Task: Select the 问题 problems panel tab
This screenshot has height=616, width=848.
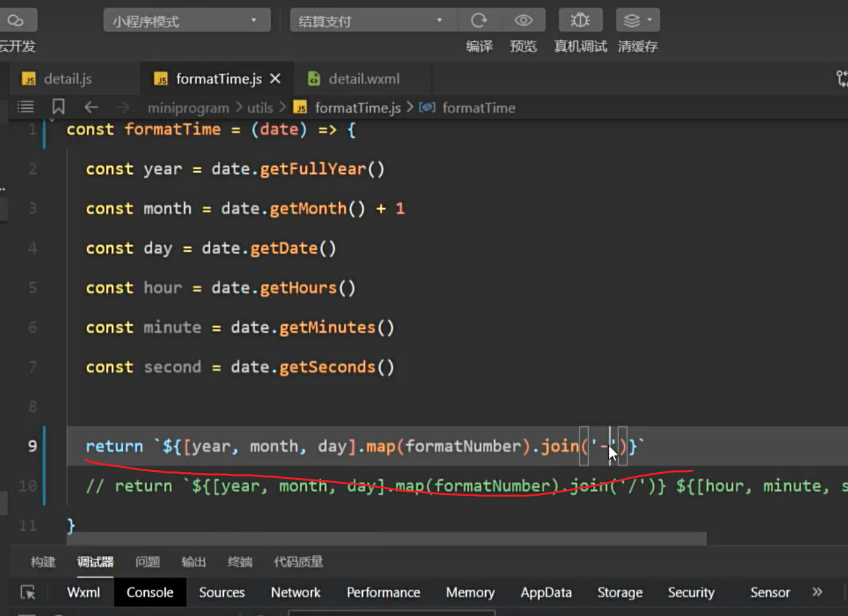Action: (147, 562)
